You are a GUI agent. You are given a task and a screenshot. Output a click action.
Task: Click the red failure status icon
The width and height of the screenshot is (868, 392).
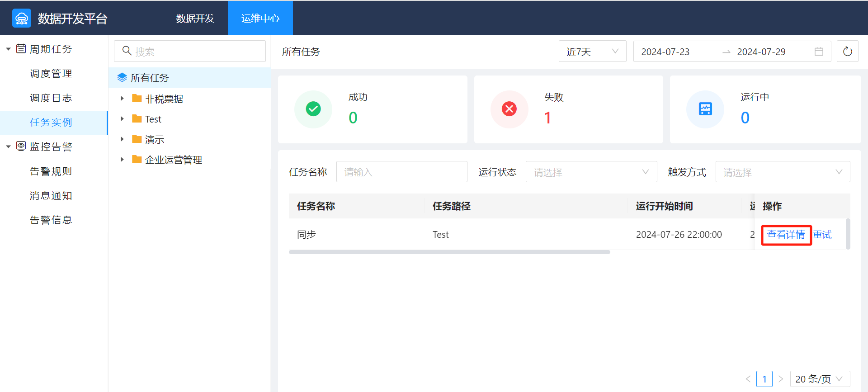pos(509,109)
